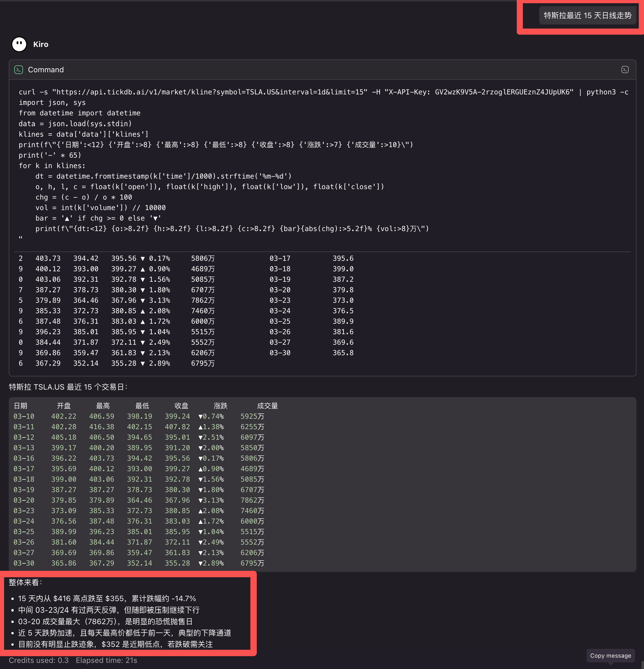Click the green terminal icon beside "Command"
The height and width of the screenshot is (669, 644).
(19, 70)
